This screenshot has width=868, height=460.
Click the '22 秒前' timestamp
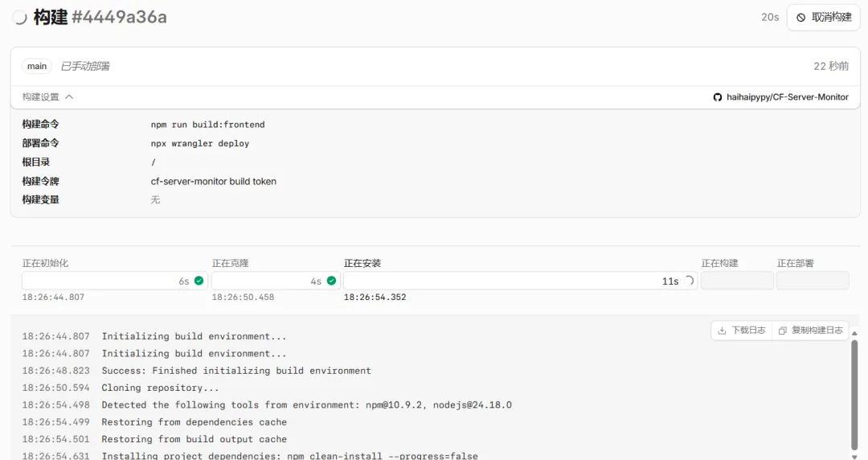831,67
